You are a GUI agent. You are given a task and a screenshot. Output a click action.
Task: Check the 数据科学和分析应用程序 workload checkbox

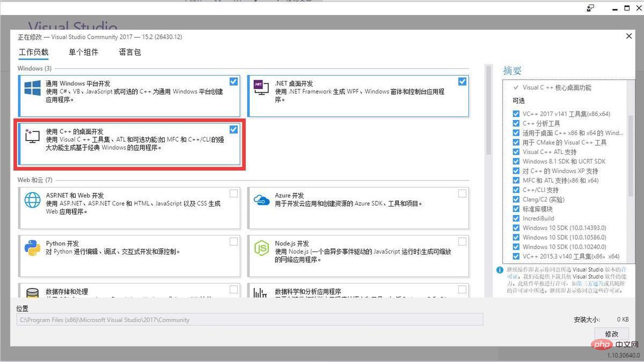(463, 290)
